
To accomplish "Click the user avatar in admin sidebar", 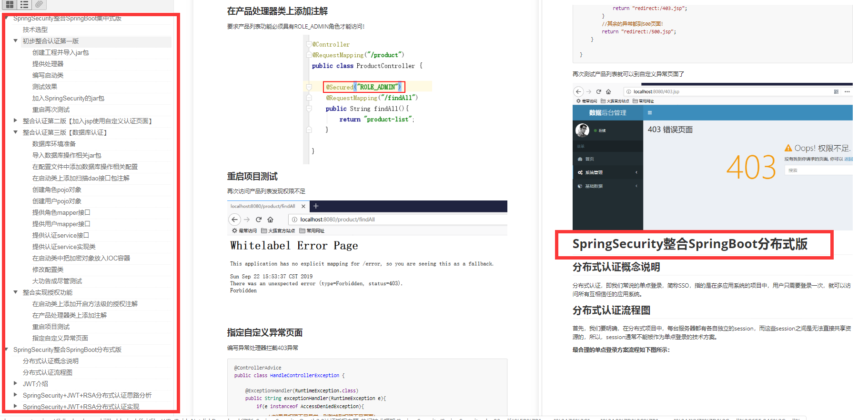I will (582, 130).
